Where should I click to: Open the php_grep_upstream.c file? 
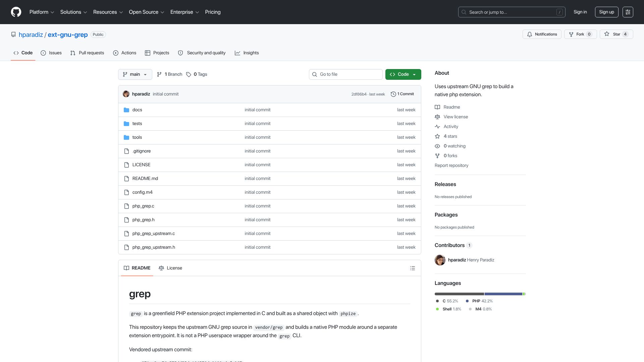coord(154,234)
